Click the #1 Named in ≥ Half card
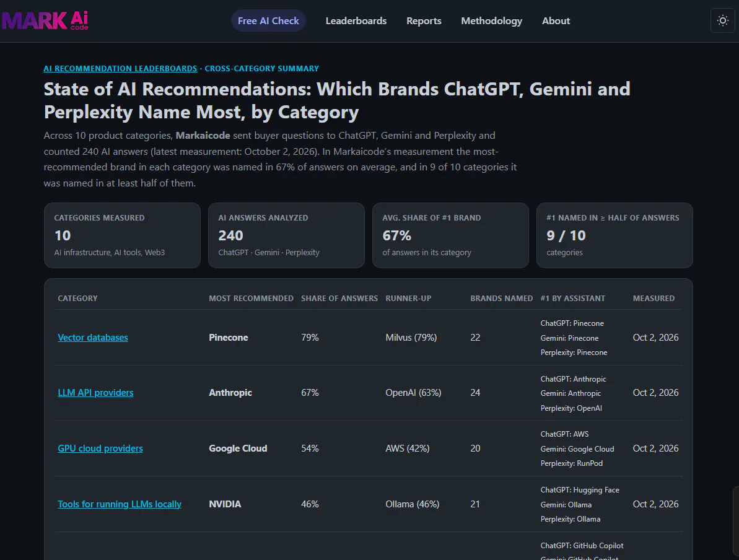The width and height of the screenshot is (739, 560). 614,235
